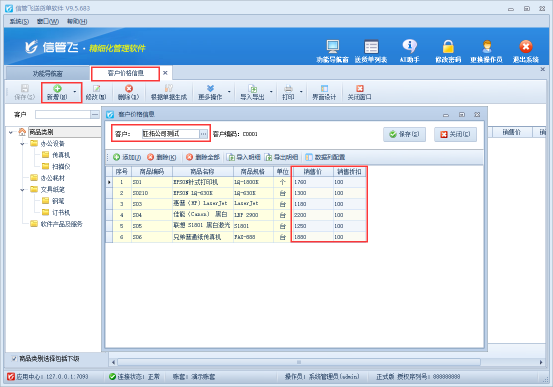Click the 打印 printer toolbar icon
The height and width of the screenshot is (387, 553).
pos(288,88)
